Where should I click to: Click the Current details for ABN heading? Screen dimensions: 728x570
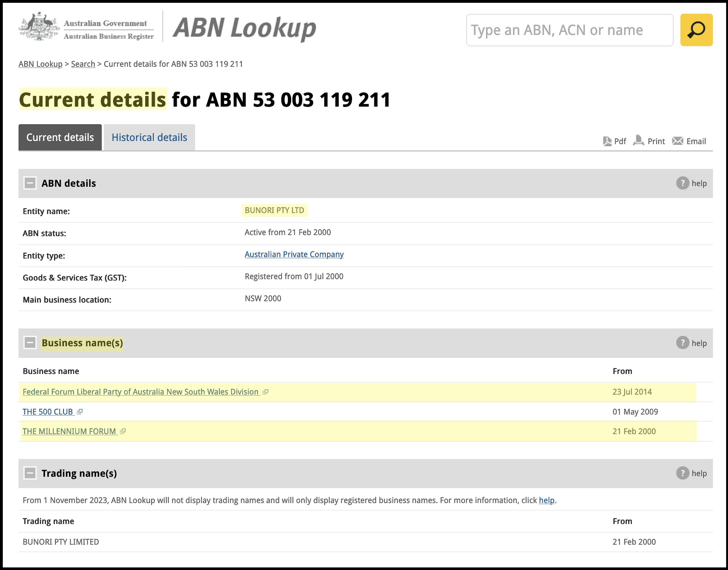204,99
